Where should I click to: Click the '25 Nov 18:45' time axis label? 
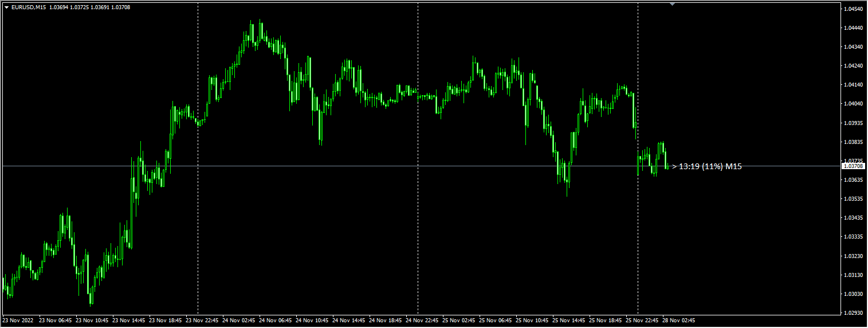(x=605, y=321)
